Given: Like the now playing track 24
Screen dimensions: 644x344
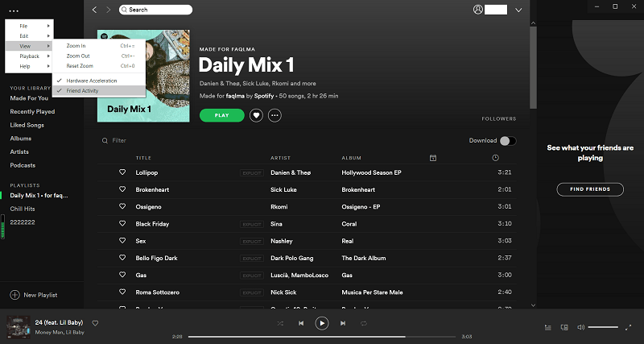Looking at the screenshot, I should [95, 323].
